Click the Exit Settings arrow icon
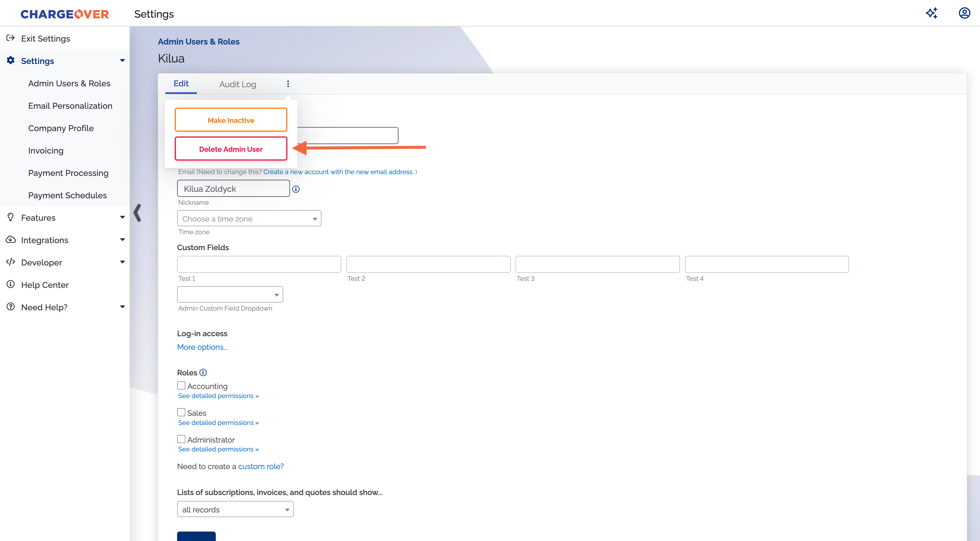980x541 pixels. click(x=11, y=38)
